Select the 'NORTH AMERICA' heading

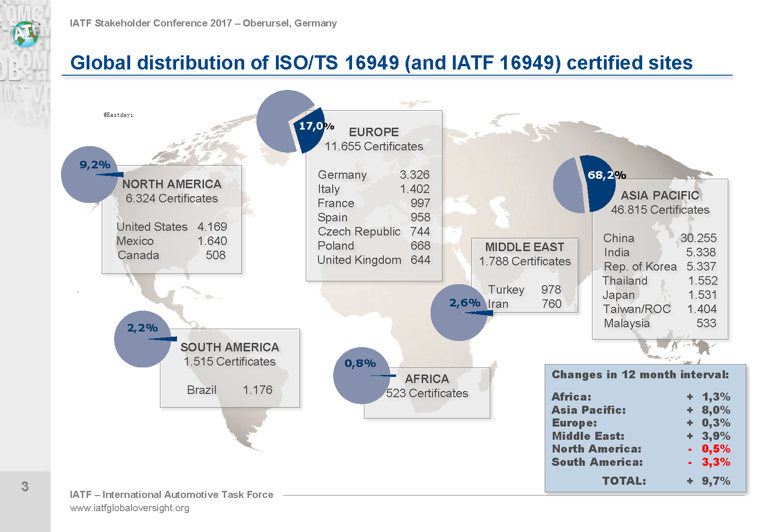pyautogui.click(x=172, y=184)
